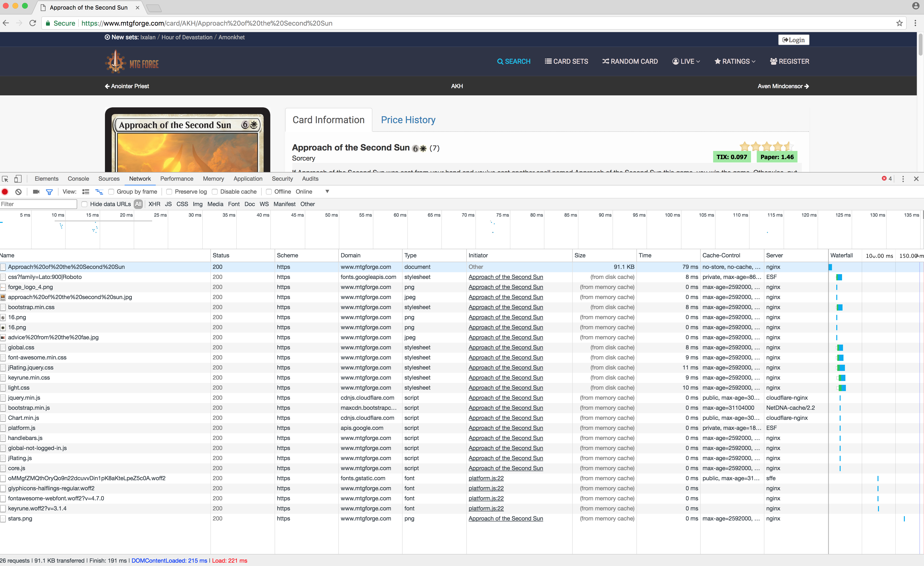Check Hide data URLs

point(85,204)
